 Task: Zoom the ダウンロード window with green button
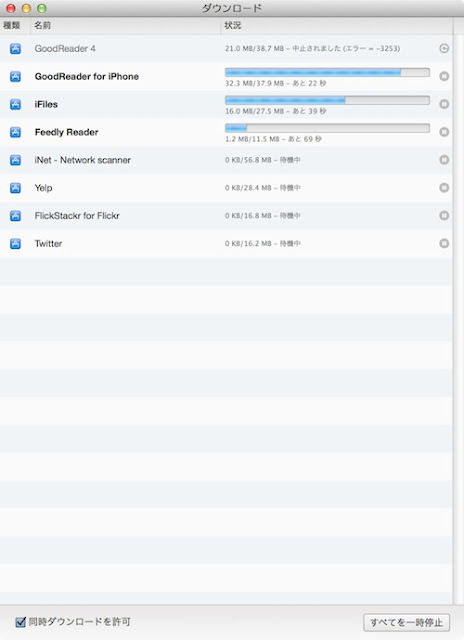point(42,8)
